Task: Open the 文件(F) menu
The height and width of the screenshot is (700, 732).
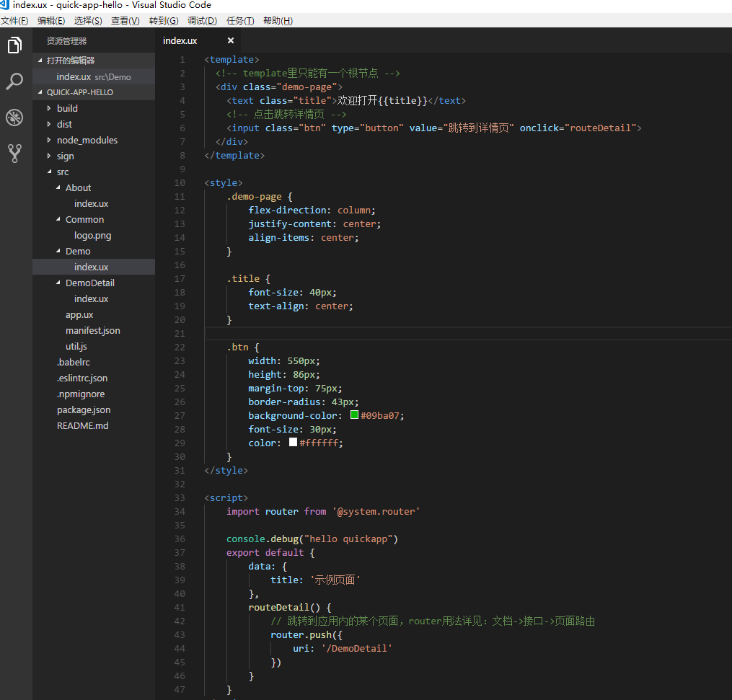Action: (14, 20)
